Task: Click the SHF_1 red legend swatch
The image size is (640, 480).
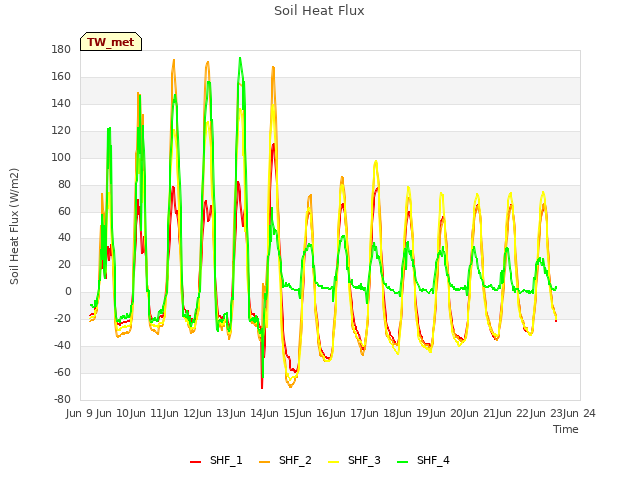Action: [196, 462]
